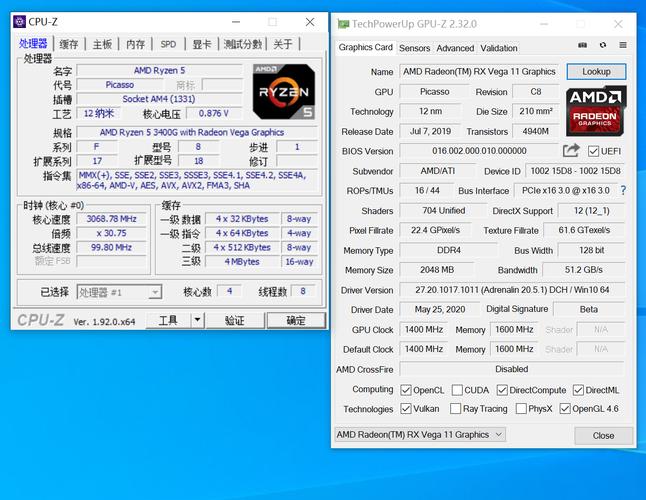Viewport: 646px width, 500px height.
Task: Click the AMD Radeon Graphics logo
Action: point(596,111)
